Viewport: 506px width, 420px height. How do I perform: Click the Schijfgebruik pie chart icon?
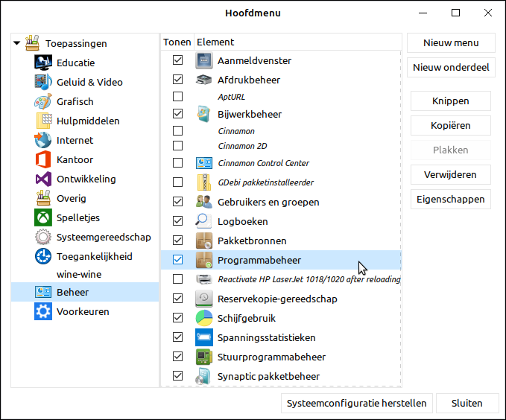[x=204, y=318]
